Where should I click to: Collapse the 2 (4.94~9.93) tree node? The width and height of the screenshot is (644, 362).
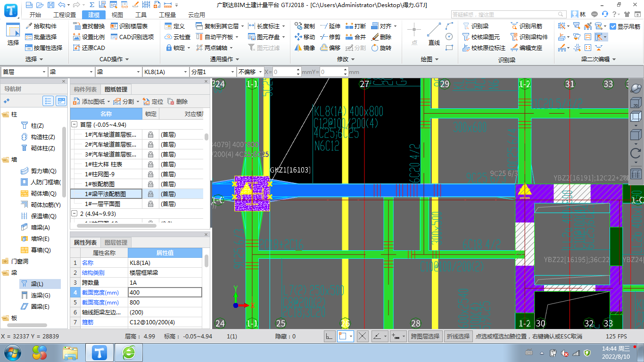pos(74,214)
